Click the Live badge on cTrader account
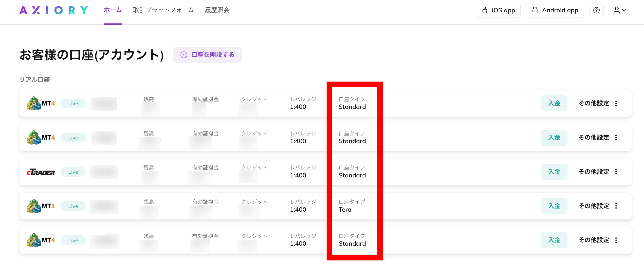Image resolution: width=644 pixels, height=275 pixels. [x=73, y=172]
